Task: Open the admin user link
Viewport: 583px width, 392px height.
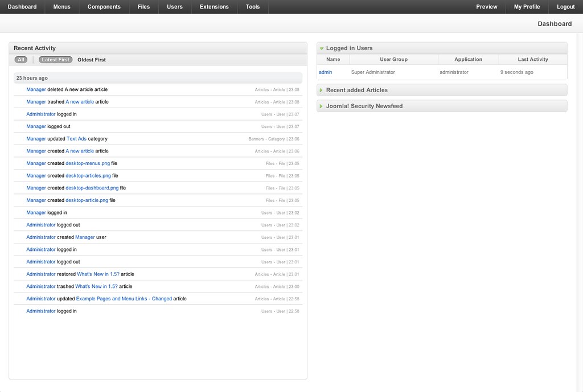Action: tap(325, 72)
